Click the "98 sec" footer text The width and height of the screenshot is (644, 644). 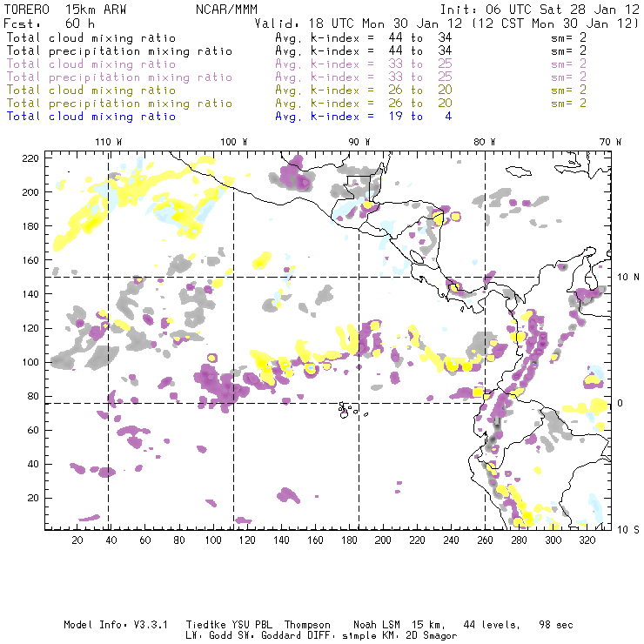pos(556,625)
